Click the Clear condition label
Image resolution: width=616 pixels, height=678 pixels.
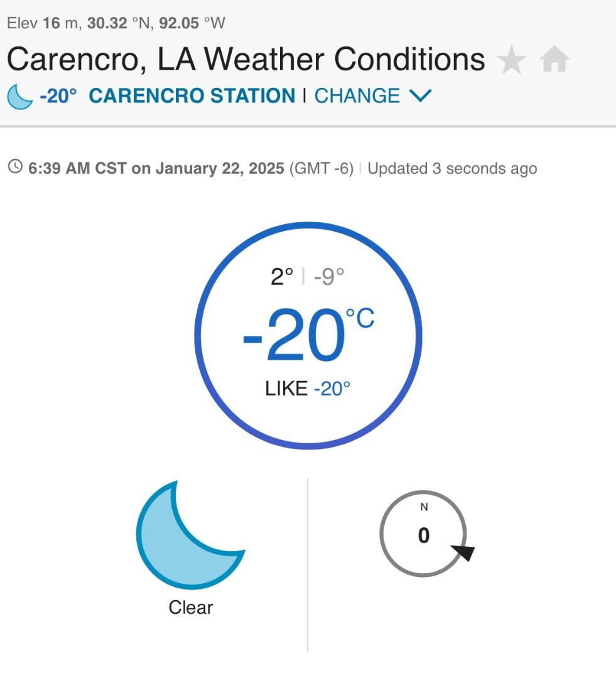pyautogui.click(x=191, y=608)
